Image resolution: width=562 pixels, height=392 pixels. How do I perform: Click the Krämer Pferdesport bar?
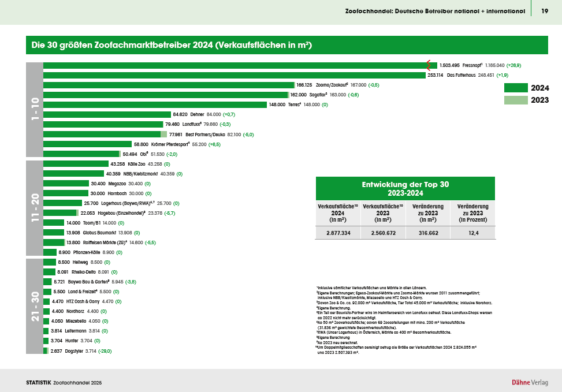(x=88, y=144)
